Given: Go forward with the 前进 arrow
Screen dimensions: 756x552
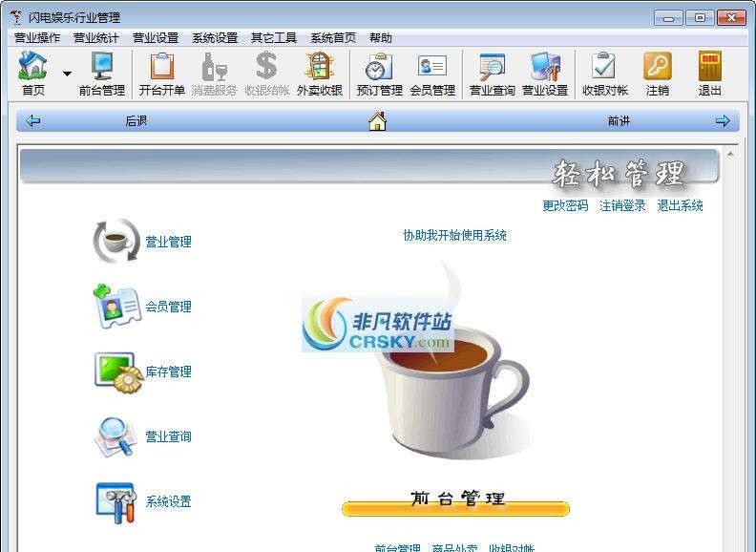Looking at the screenshot, I should point(723,120).
